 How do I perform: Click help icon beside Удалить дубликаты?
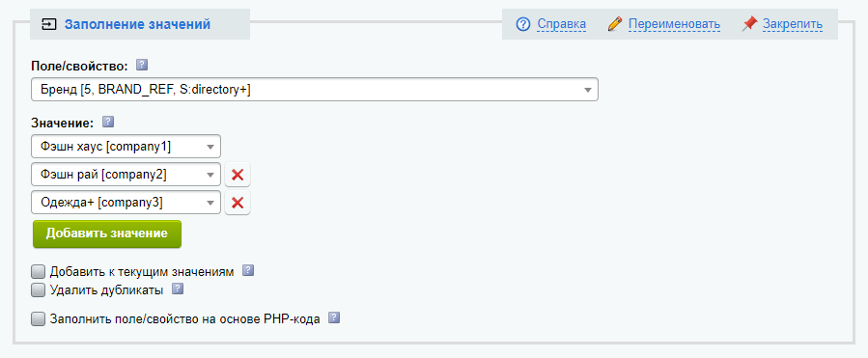tap(177, 289)
